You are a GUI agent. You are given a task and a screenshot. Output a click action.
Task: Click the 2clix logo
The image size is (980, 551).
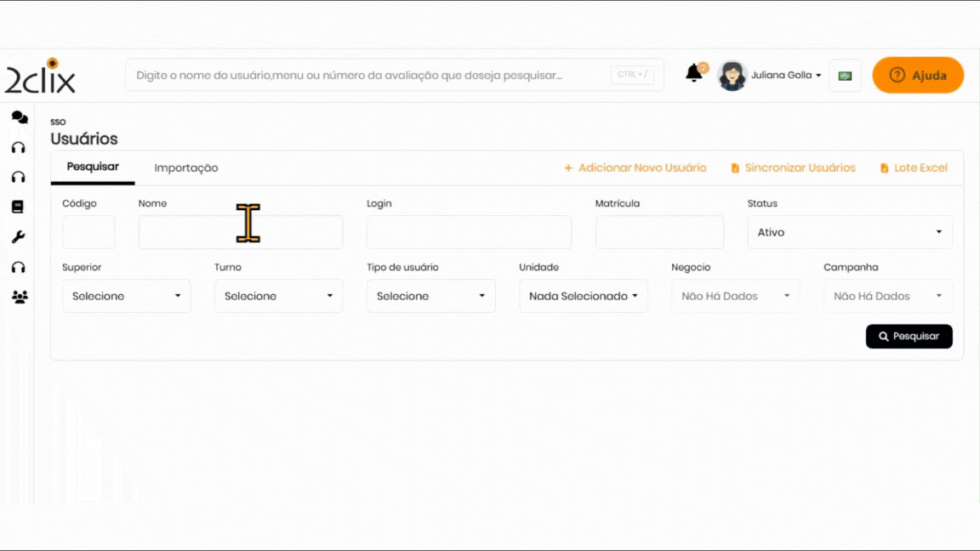[x=41, y=77]
